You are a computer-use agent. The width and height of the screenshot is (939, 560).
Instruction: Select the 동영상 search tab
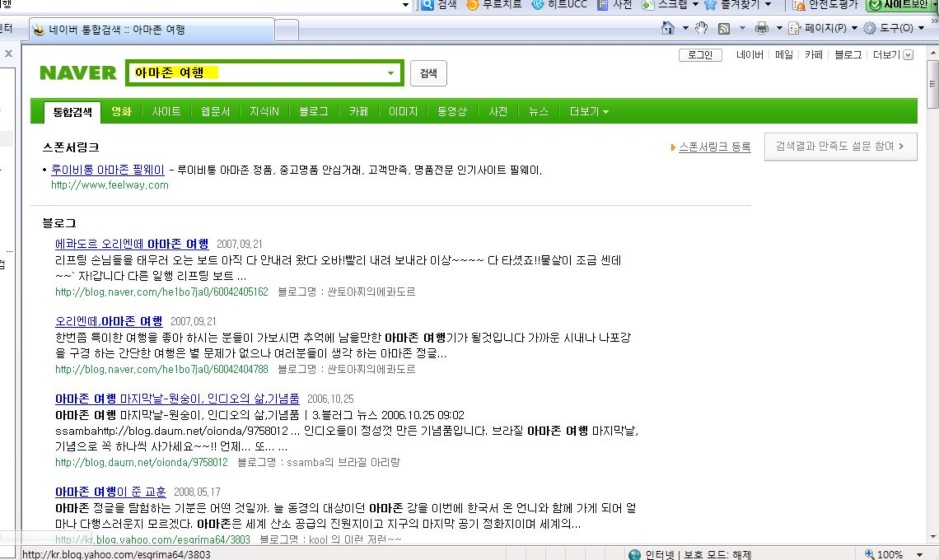[452, 111]
